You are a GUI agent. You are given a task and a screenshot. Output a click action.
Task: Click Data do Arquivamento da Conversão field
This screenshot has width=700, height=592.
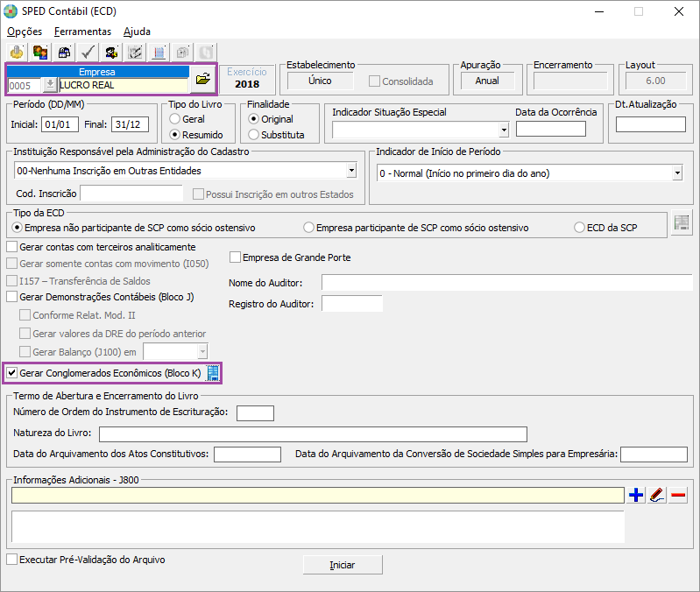(654, 455)
